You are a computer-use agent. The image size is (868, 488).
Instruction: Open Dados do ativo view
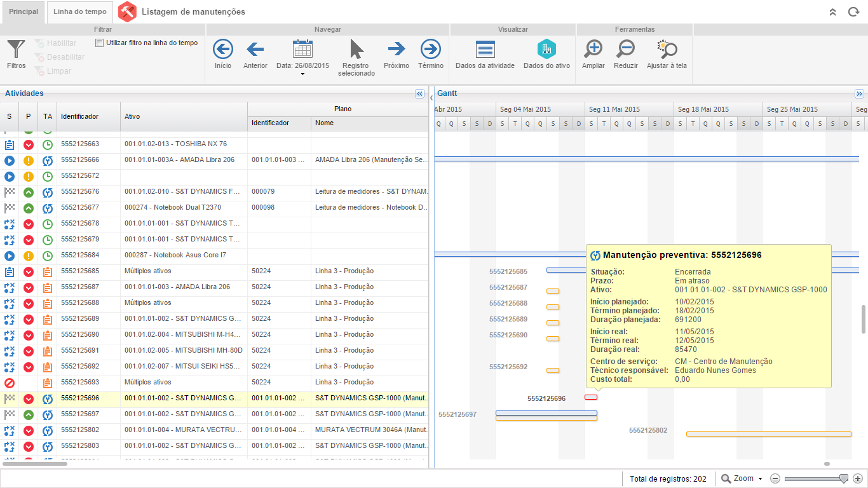[546, 50]
